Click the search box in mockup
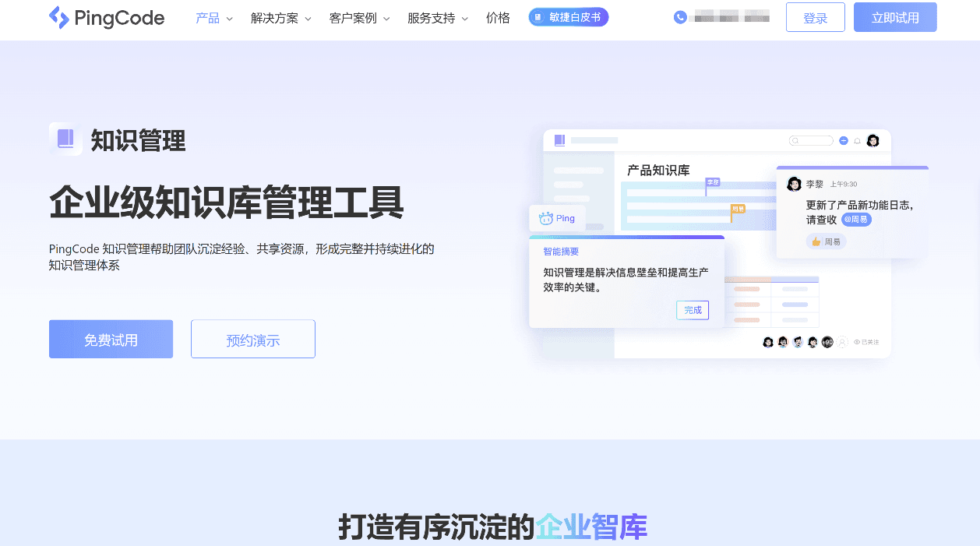This screenshot has height=546, width=980. tap(811, 140)
